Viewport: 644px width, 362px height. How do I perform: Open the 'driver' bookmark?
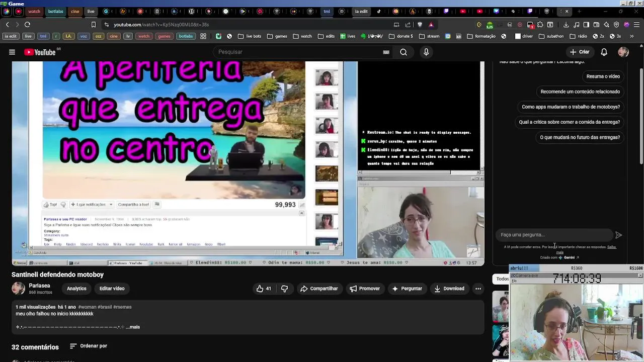coord(524,36)
